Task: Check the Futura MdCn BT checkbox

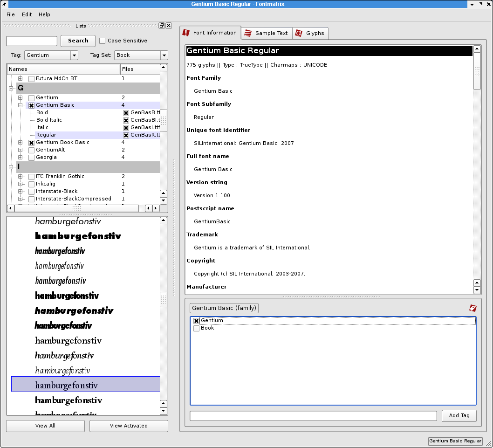Action: (31, 79)
